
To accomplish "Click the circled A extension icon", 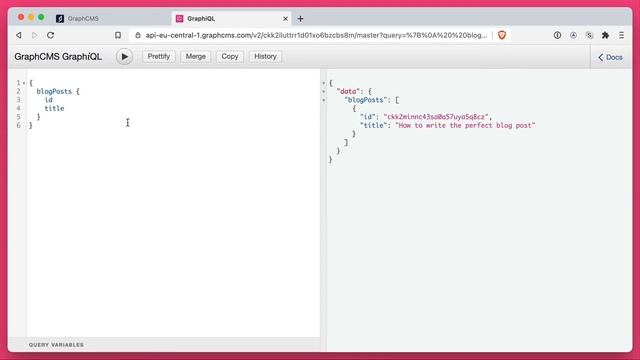I will (x=573, y=36).
